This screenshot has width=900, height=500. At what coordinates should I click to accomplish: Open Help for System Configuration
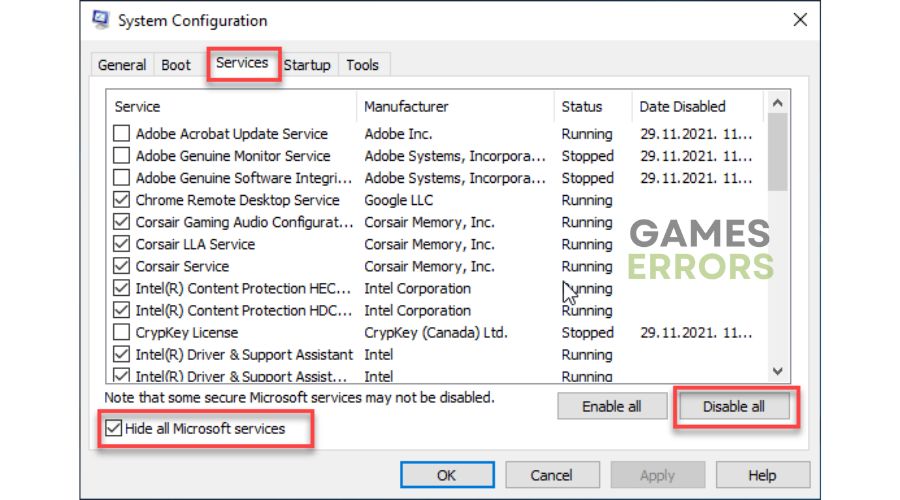click(x=762, y=475)
